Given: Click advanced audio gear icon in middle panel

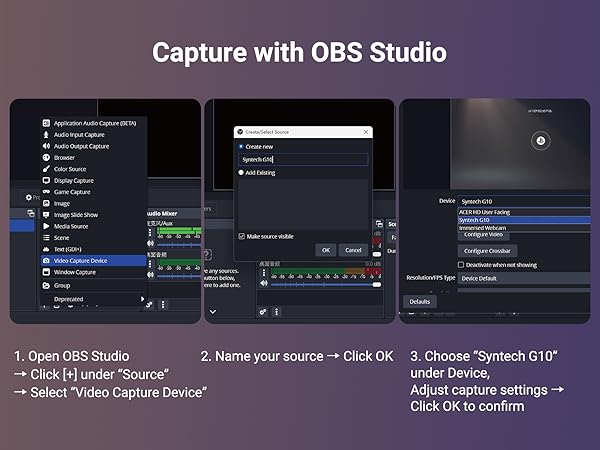Looking at the screenshot, I should click(x=262, y=312).
